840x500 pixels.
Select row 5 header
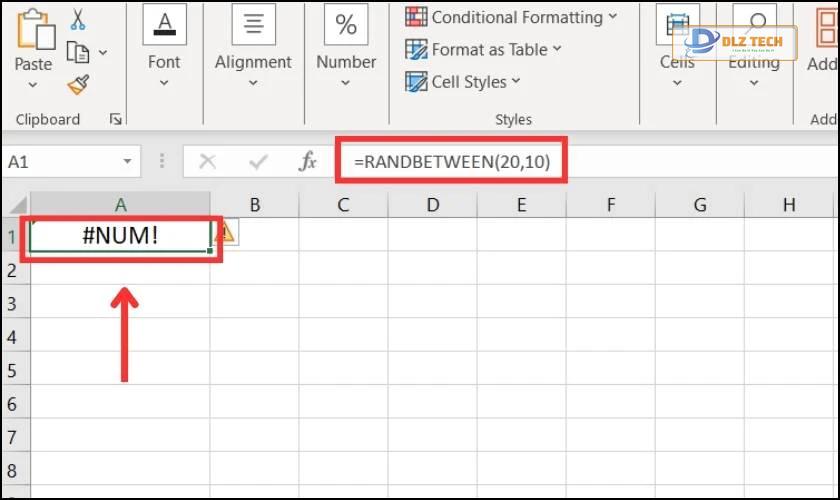click(x=16, y=370)
